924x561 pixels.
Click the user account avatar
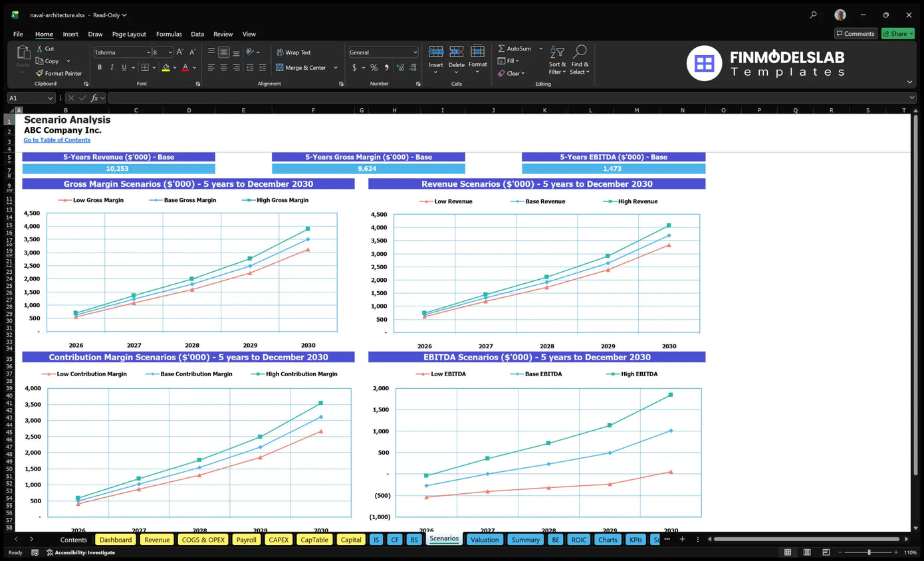840,15
